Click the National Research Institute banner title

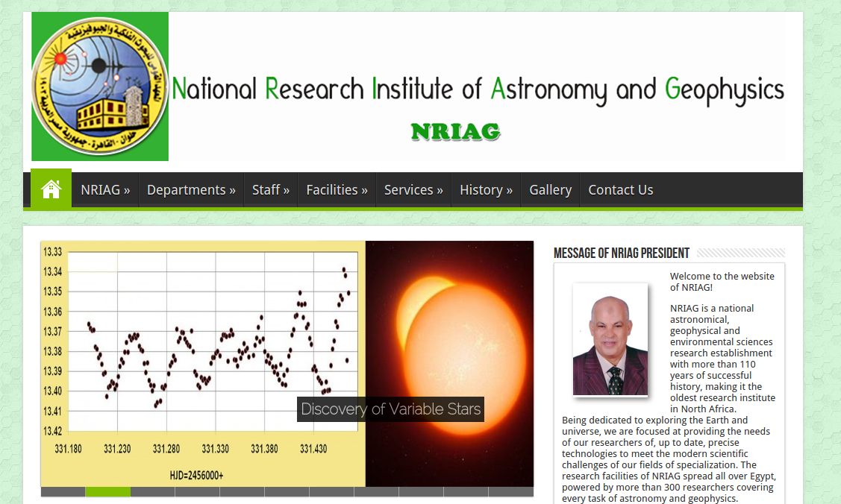point(478,89)
